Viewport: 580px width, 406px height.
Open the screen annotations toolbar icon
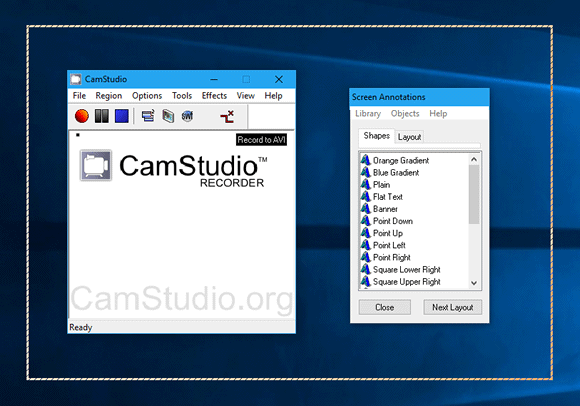(x=168, y=116)
